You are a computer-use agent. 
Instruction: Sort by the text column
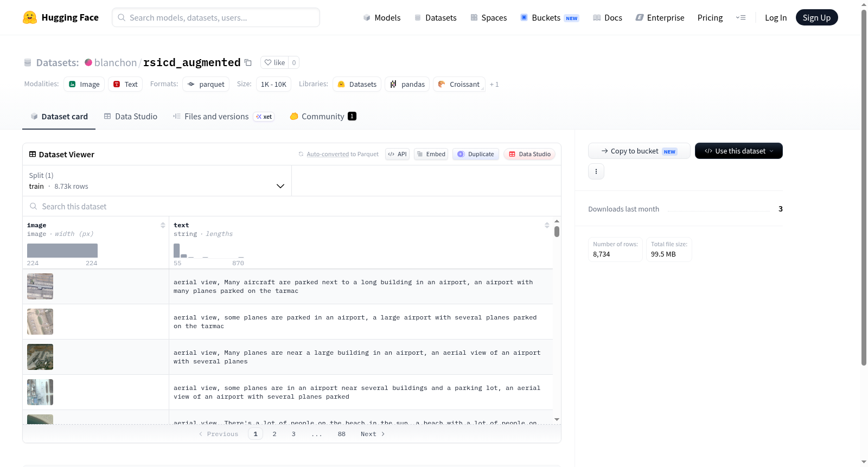click(x=547, y=225)
